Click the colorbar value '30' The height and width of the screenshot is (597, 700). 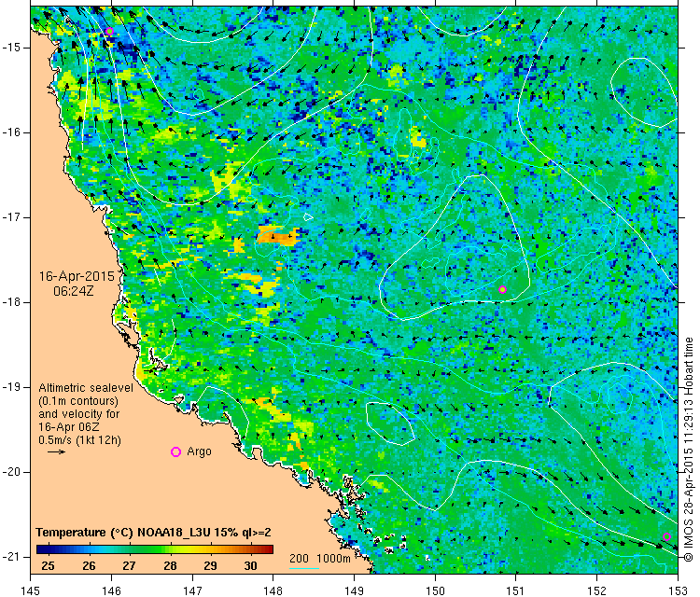250,566
